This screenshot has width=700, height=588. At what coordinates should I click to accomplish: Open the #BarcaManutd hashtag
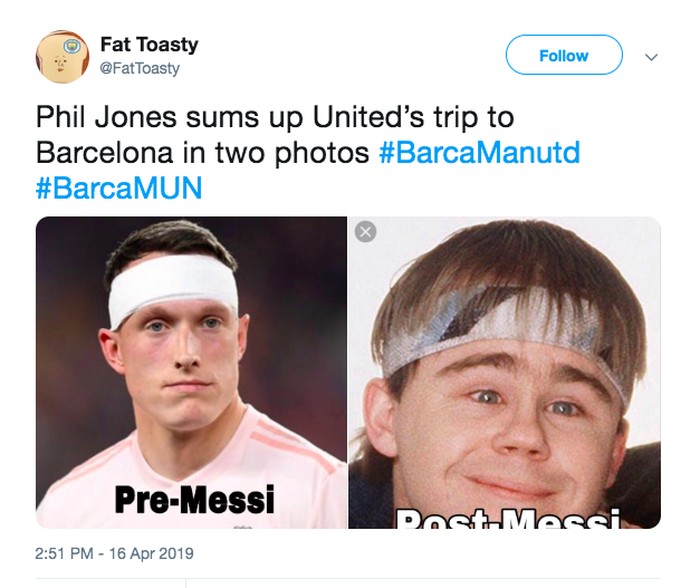pos(479,153)
